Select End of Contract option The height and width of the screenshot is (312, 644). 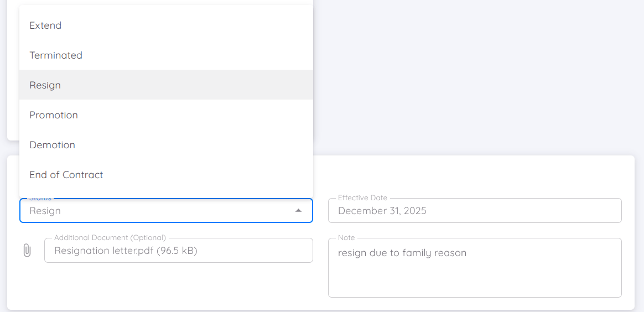66,175
